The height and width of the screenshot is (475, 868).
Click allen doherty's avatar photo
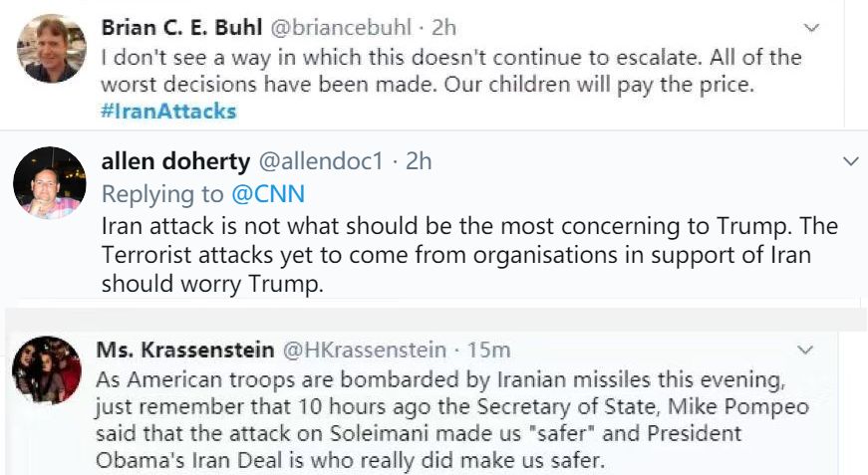point(49,182)
